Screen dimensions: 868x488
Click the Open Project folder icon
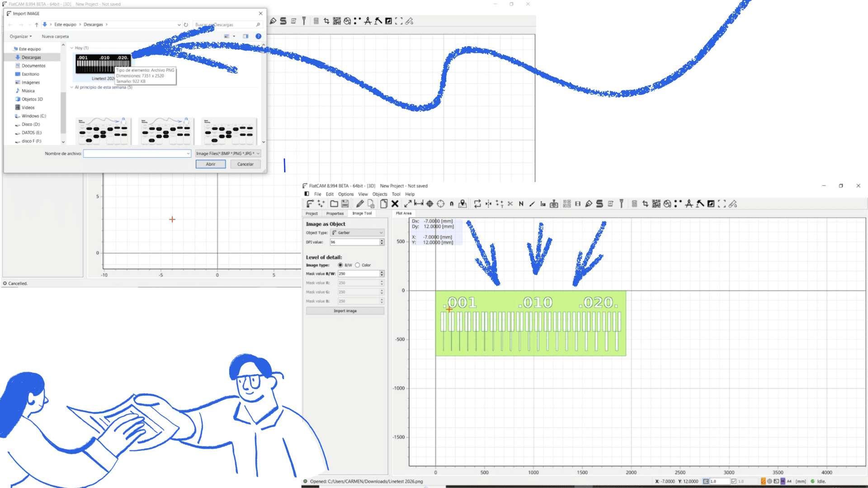[x=334, y=204]
